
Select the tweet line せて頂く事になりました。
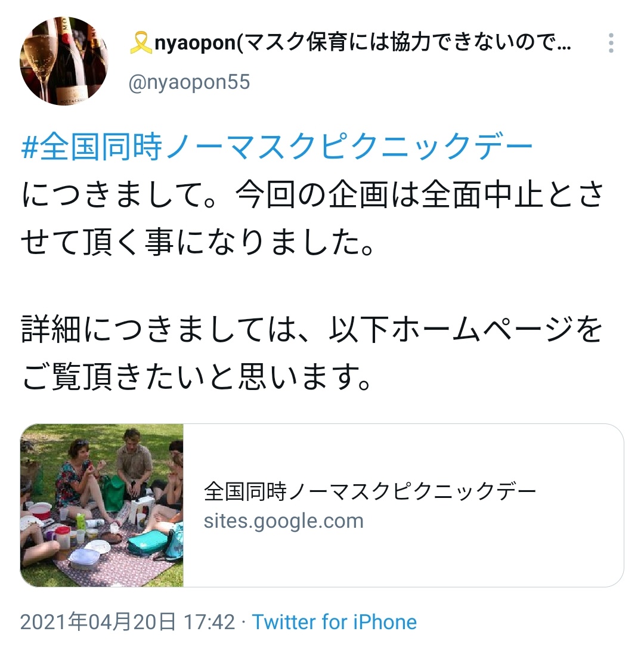click(198, 242)
